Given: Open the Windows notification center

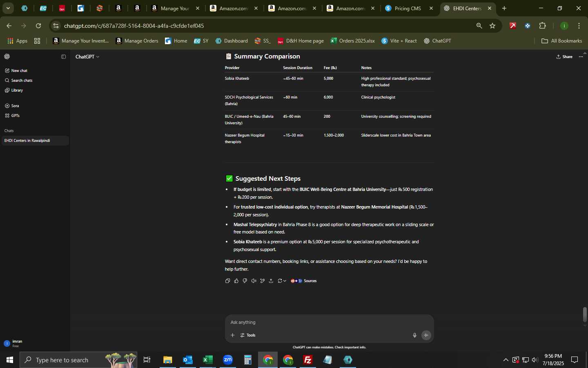Looking at the screenshot, I should (x=575, y=360).
